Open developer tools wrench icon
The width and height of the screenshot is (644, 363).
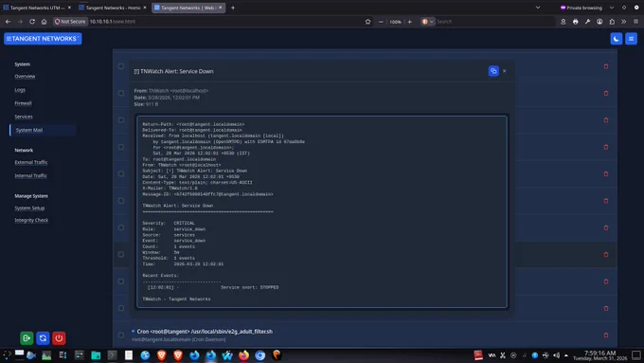click(x=587, y=22)
